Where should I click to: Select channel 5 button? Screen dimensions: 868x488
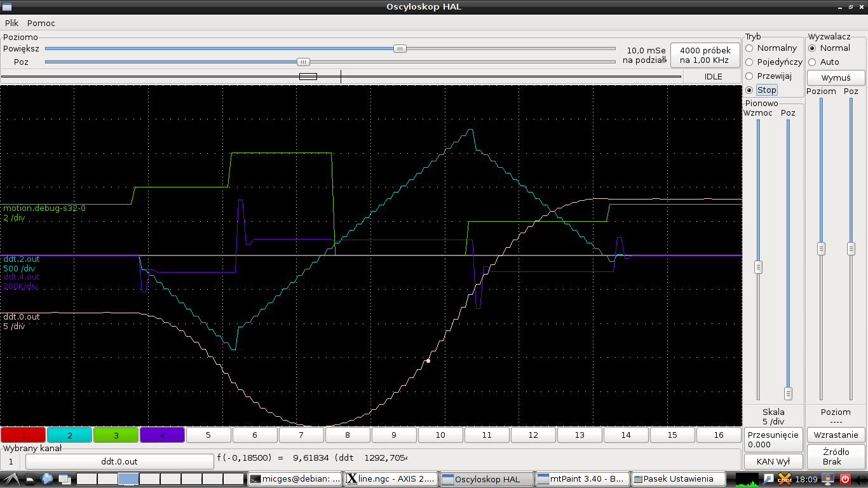[x=208, y=435]
